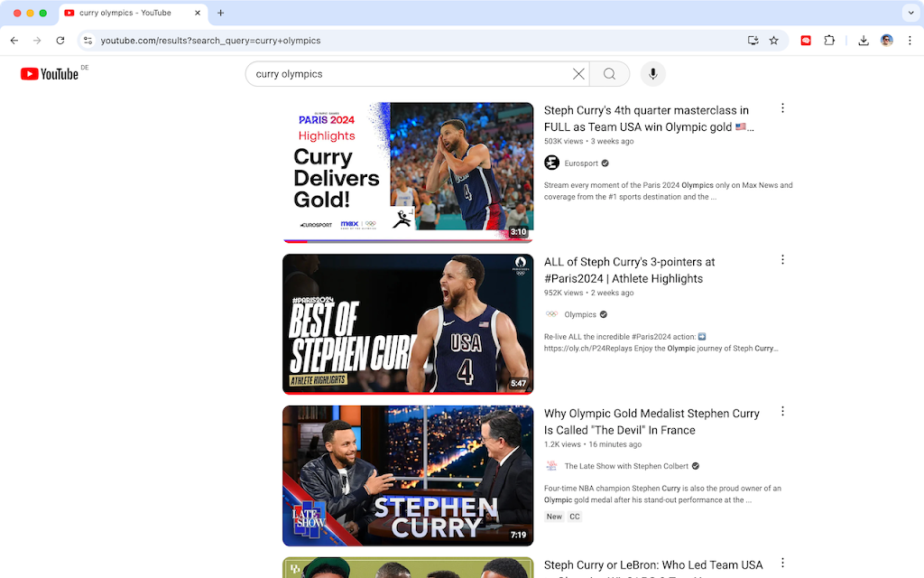Image resolution: width=924 pixels, height=578 pixels.
Task: Visit the Eurosport channel name link
Action: tap(581, 163)
